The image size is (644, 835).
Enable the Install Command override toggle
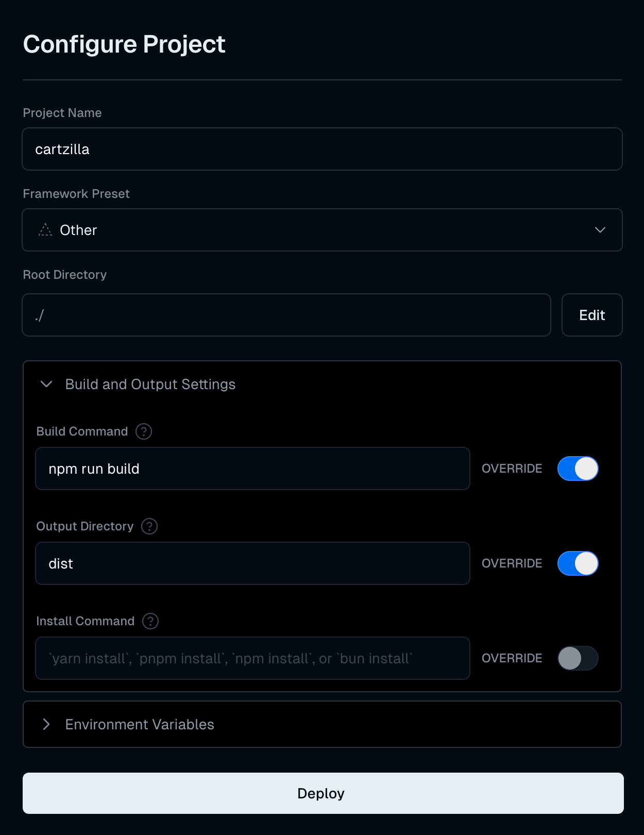tap(578, 658)
